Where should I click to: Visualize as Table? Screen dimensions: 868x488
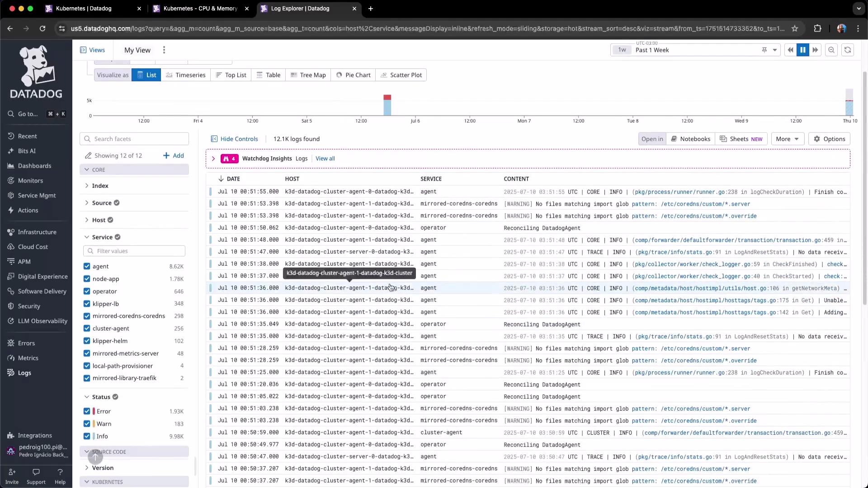click(x=269, y=75)
